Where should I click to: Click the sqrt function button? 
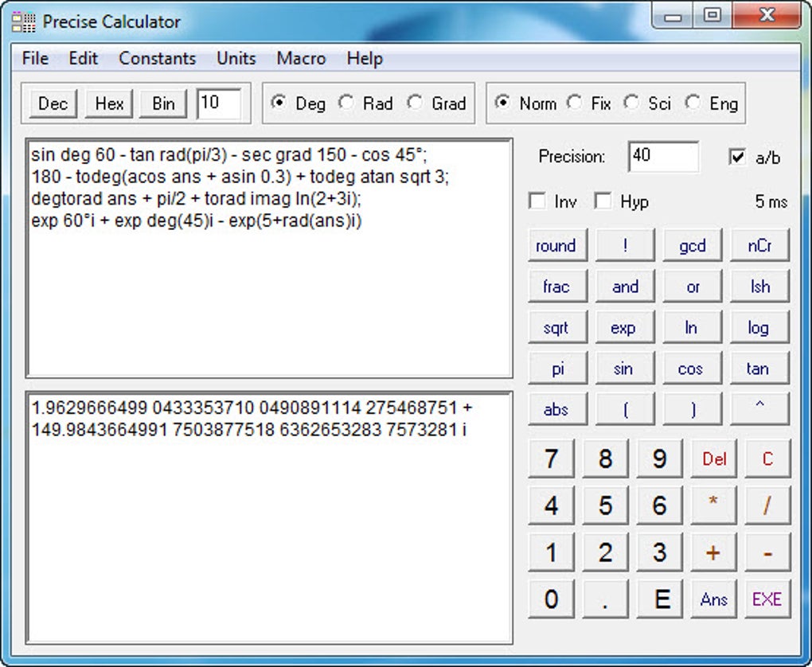(558, 327)
